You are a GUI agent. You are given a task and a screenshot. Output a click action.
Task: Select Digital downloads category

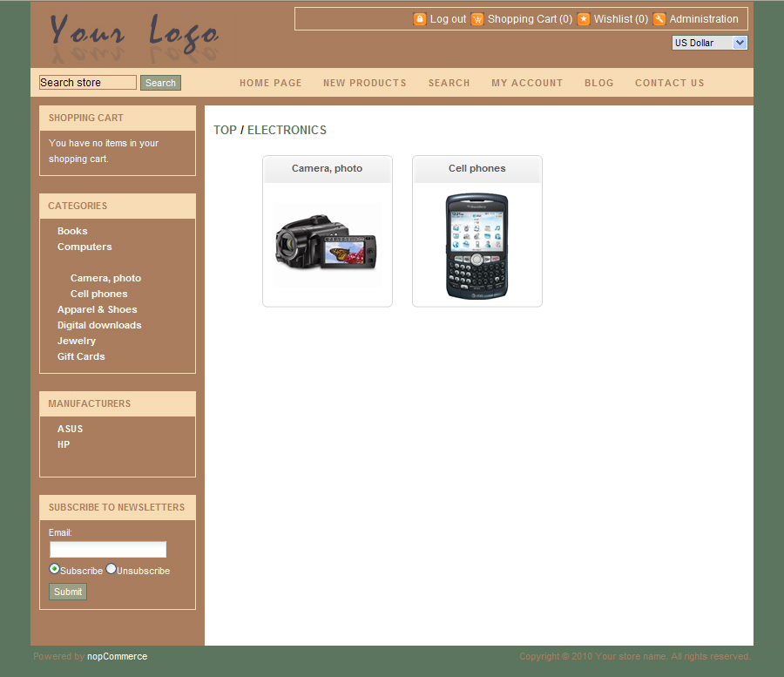99,325
